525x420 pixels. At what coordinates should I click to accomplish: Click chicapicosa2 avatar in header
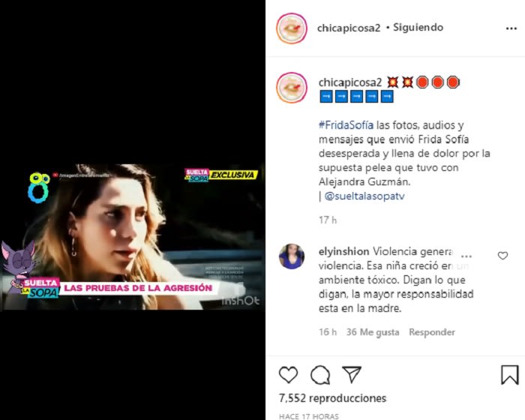click(292, 28)
